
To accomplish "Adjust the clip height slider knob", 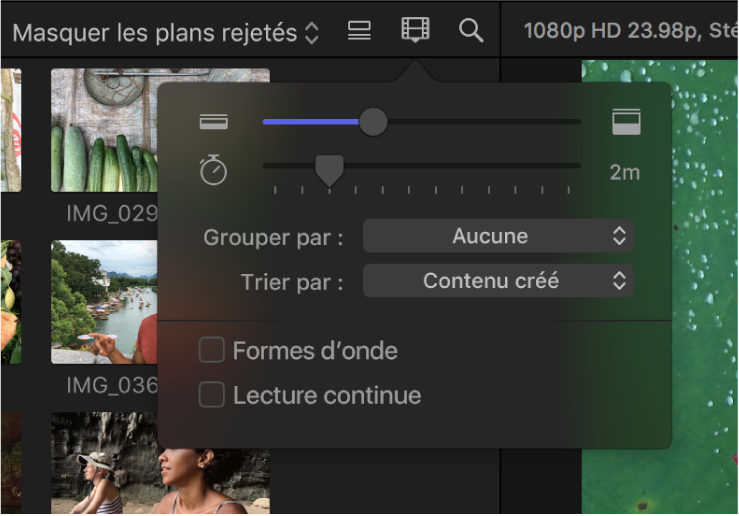I will [373, 122].
